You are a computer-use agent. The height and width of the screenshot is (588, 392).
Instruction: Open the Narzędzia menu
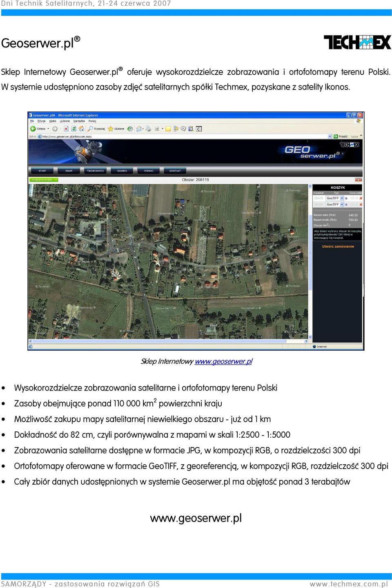pos(79,121)
